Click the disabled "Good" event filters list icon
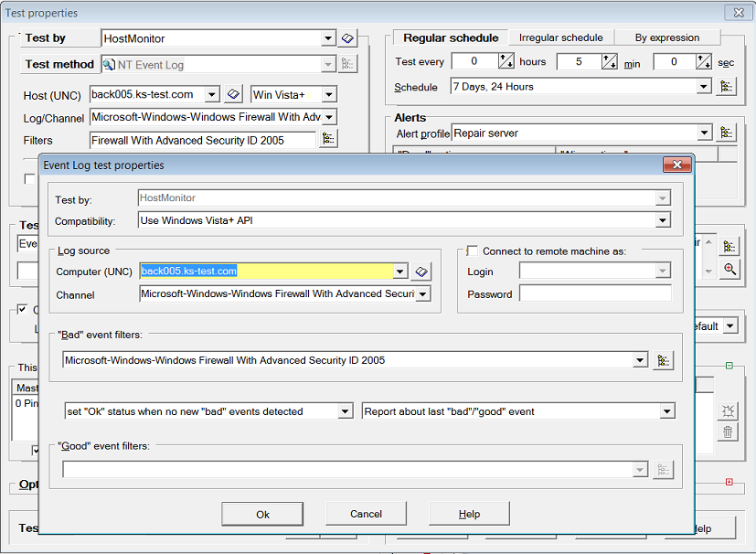The width and height of the screenshot is (756, 554). (664, 470)
